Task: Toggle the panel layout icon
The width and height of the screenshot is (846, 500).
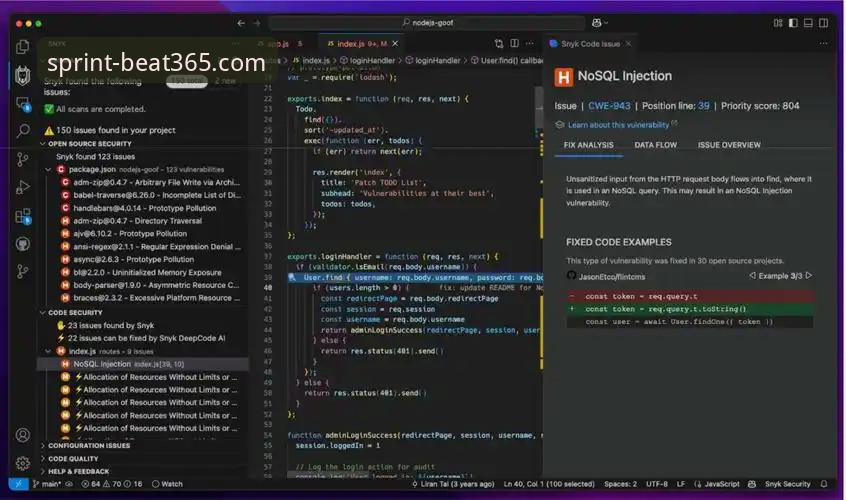Action: pyautogui.click(x=808, y=23)
